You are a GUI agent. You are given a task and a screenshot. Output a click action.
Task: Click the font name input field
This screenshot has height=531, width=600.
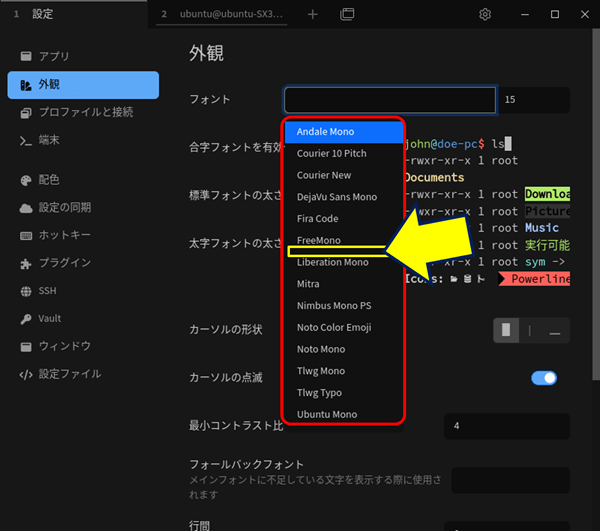click(390, 100)
